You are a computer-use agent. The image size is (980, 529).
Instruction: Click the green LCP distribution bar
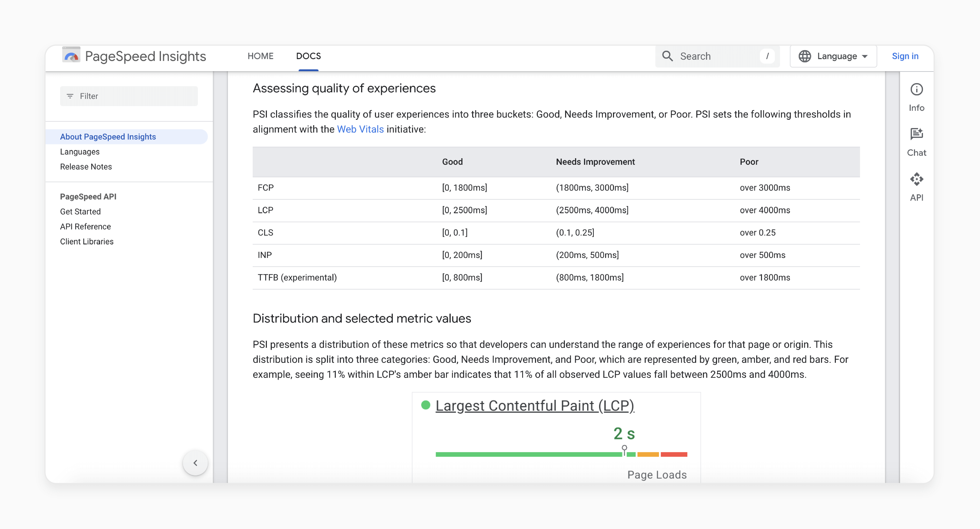click(529, 454)
